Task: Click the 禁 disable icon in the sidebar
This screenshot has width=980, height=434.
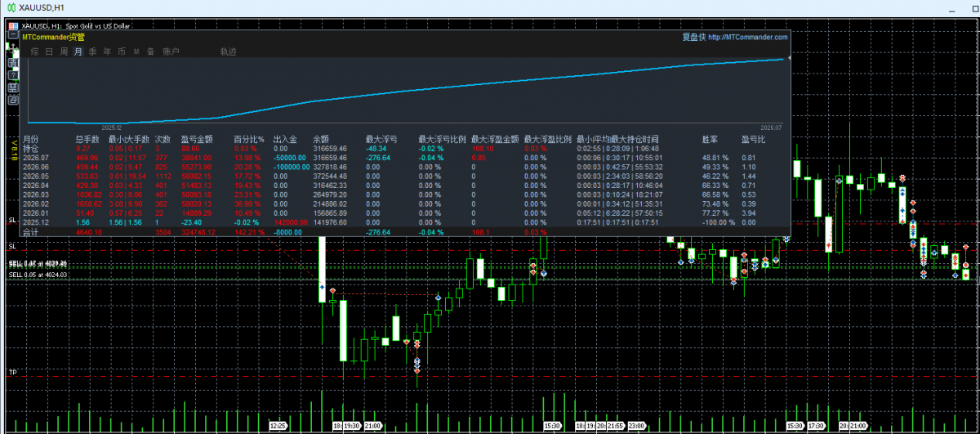Action: tap(13, 87)
